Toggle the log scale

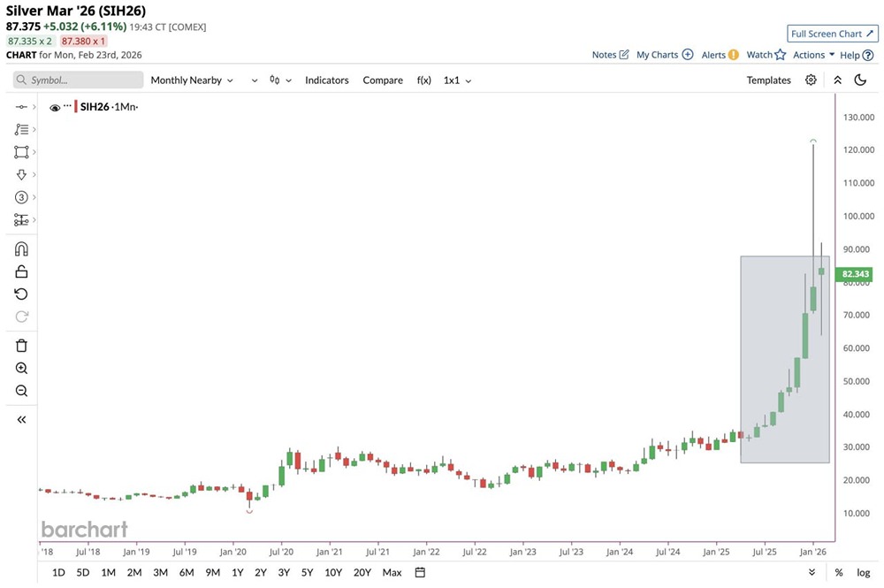click(863, 572)
